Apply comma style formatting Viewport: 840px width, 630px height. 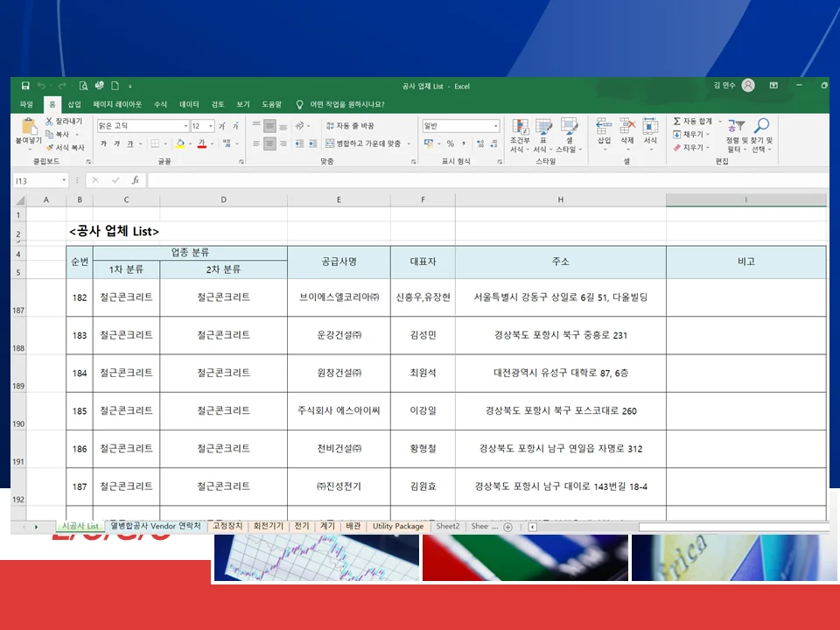coord(464,143)
